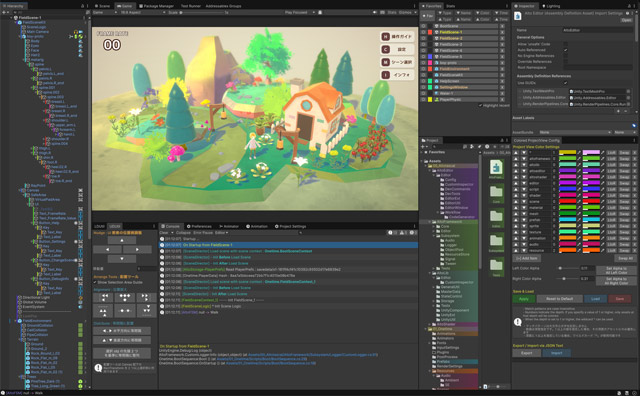Toggle the Auto Referenced checkbox
Viewport: 640px width, 396px height.
[565, 50]
